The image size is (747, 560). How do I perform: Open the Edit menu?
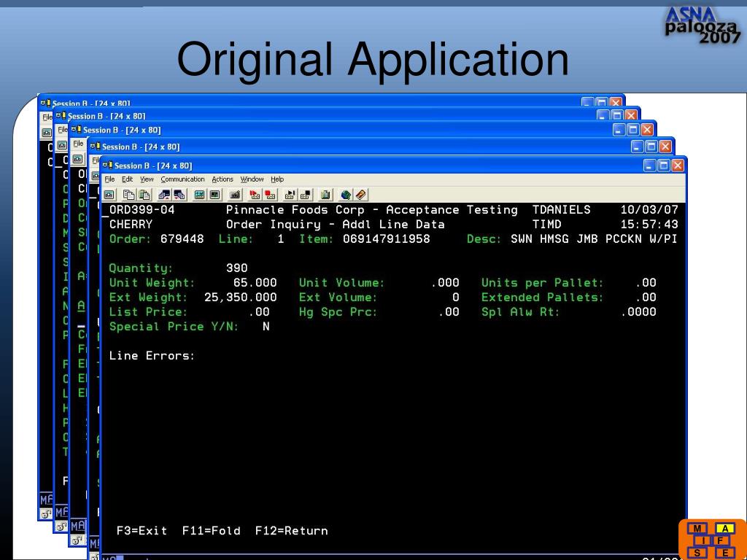click(127, 179)
